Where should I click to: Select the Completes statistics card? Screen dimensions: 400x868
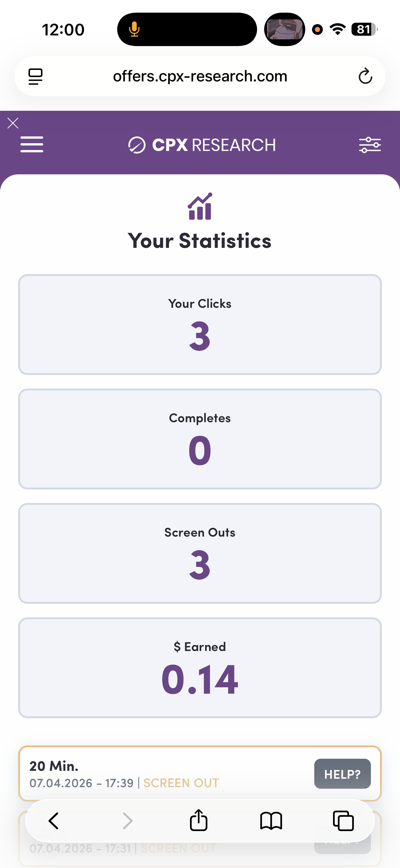click(200, 439)
